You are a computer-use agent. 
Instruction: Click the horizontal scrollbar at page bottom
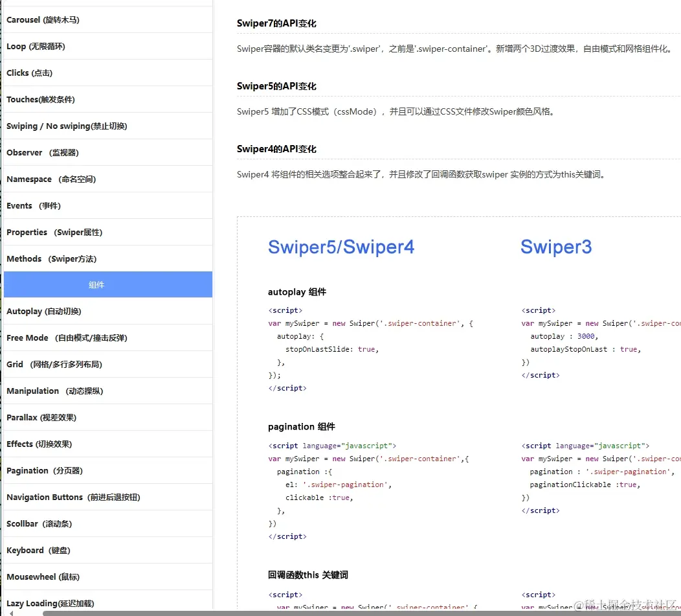click(362, 613)
